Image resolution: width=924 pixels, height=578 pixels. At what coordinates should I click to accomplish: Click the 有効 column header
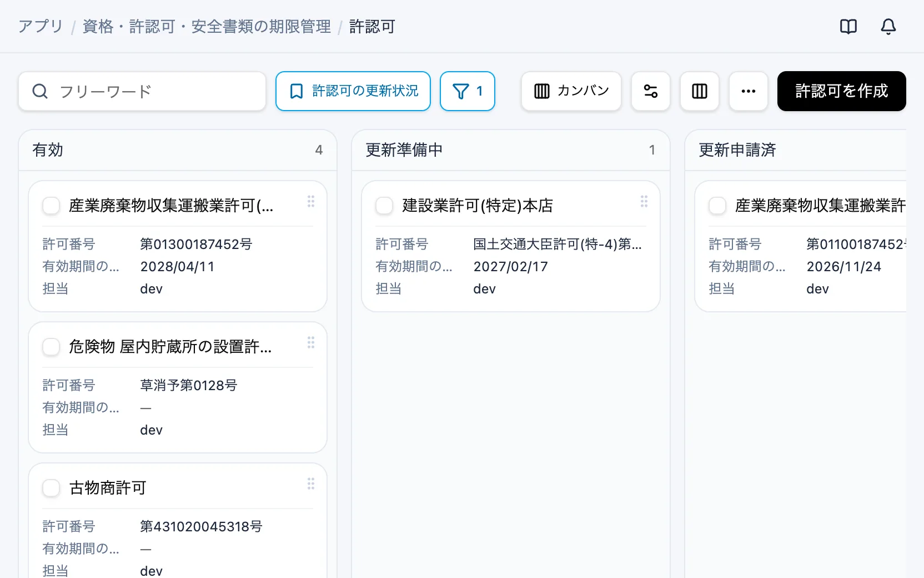point(178,150)
